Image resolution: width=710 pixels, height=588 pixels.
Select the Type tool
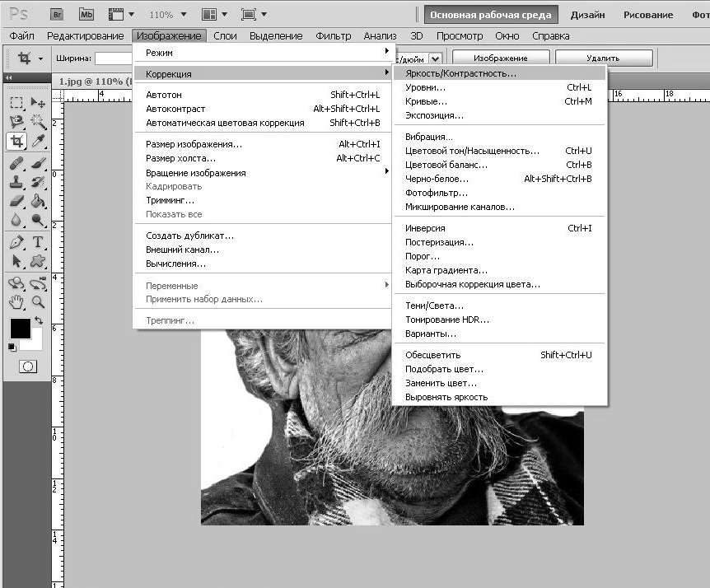38,242
